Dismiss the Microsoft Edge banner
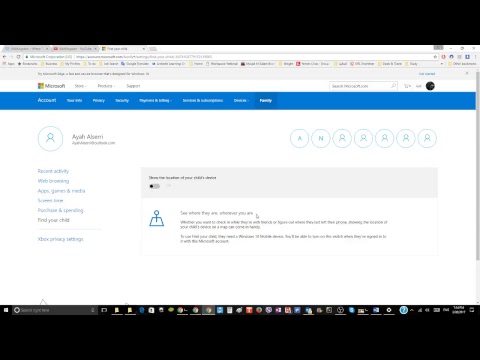480x360 pixels. pos(467,73)
